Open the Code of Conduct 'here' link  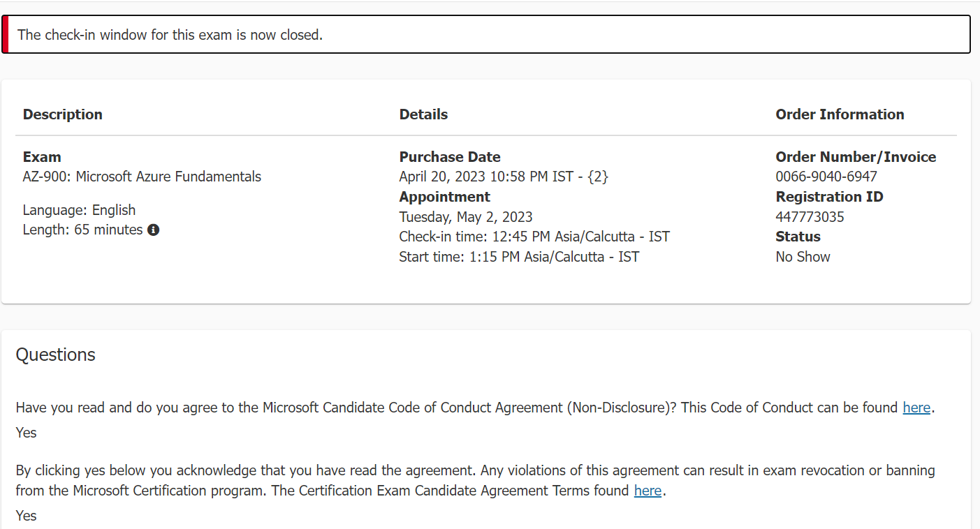coord(916,407)
